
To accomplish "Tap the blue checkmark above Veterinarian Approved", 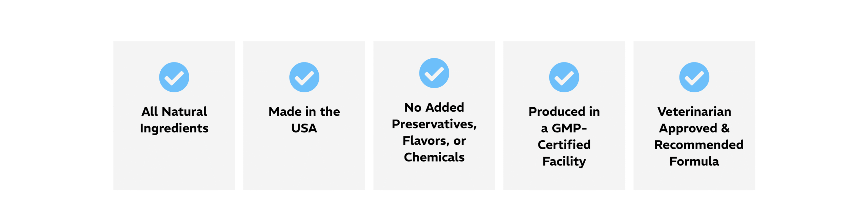I will coord(694,77).
